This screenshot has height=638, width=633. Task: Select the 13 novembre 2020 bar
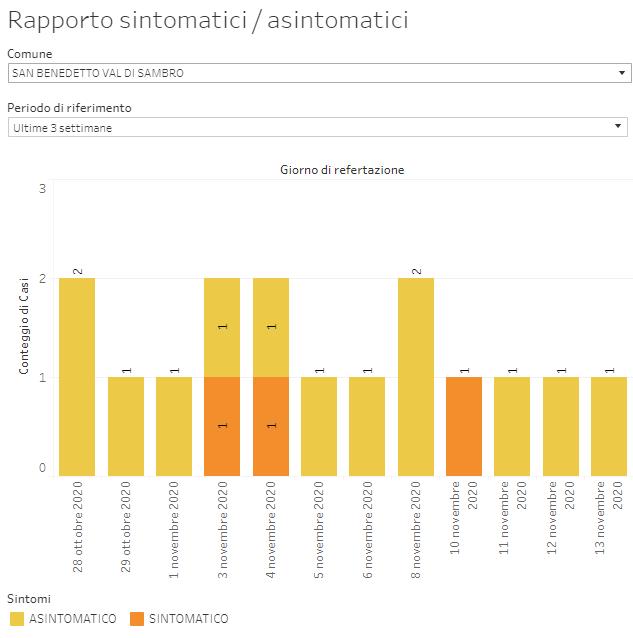[609, 426]
